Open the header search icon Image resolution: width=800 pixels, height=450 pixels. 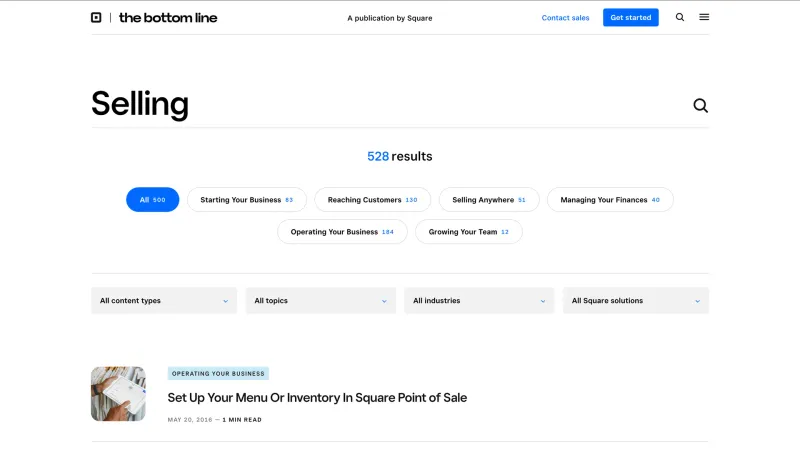pyautogui.click(x=680, y=17)
